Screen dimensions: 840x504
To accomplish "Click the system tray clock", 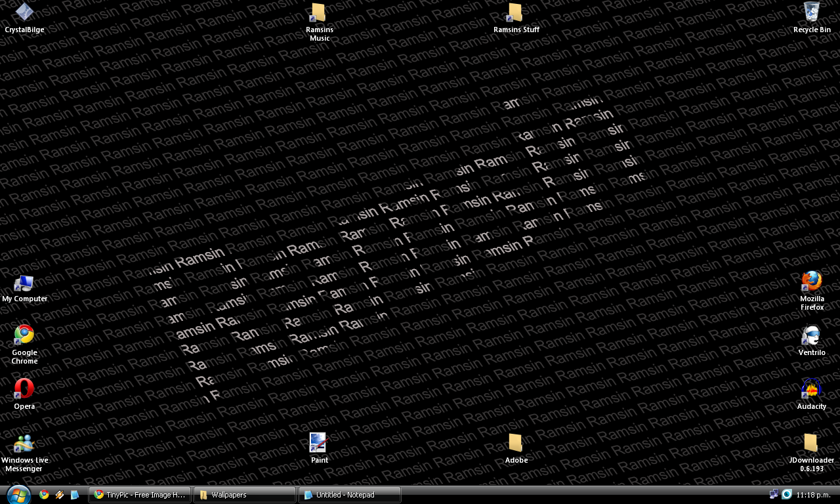I will (813, 495).
